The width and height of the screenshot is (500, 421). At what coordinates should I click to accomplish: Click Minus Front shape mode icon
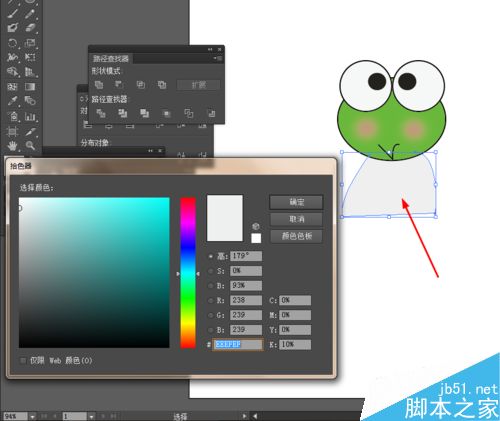119,85
